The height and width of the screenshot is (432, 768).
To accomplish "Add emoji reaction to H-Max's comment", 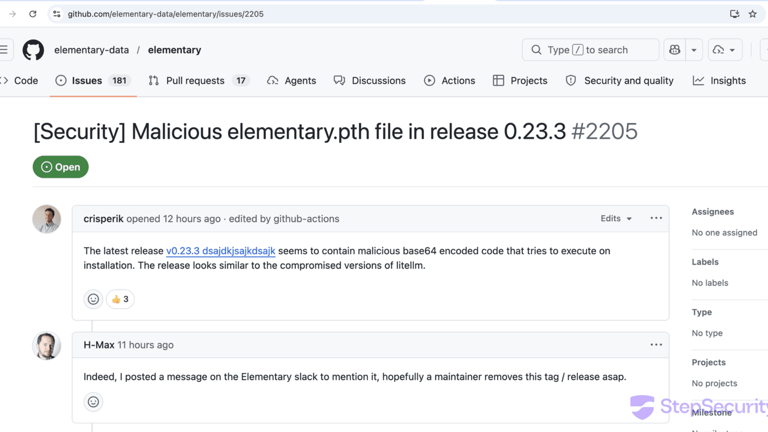I will tap(93, 402).
